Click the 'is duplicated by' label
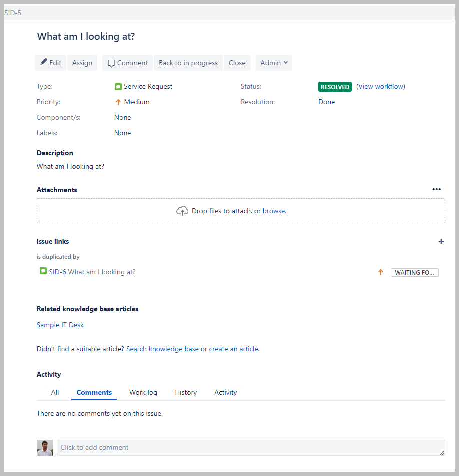The image size is (459, 476). pos(58,257)
